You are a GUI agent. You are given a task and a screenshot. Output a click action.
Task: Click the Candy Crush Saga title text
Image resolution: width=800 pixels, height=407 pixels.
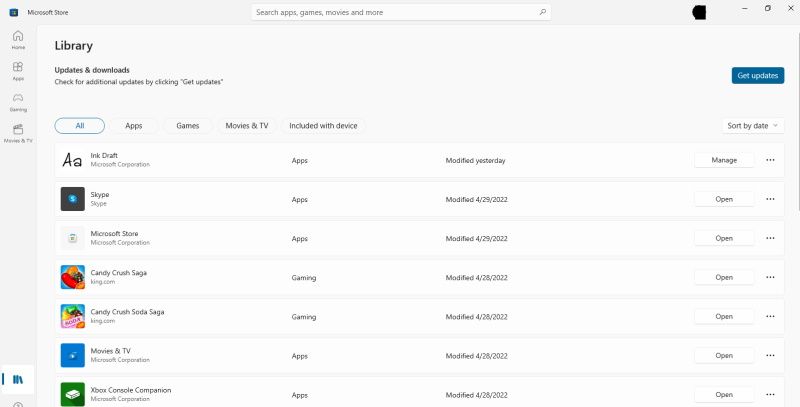pyautogui.click(x=118, y=272)
